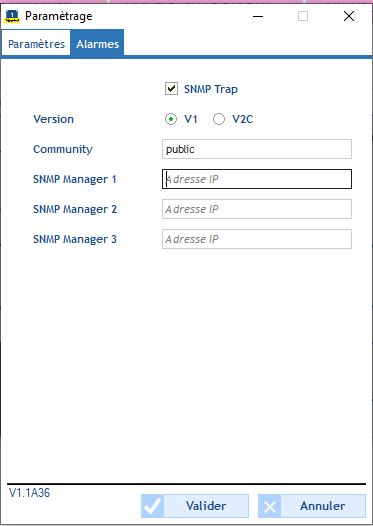Minimize the Paramétrage window
The height and width of the screenshot is (526, 373).
tap(258, 16)
